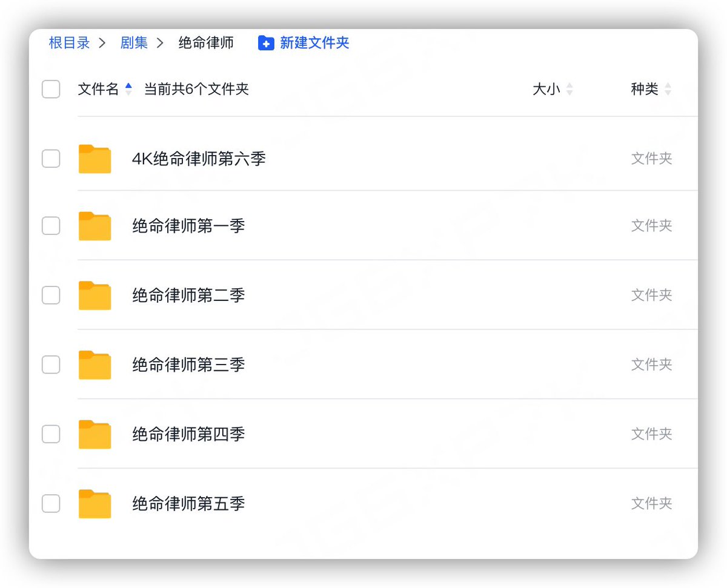This screenshot has width=727, height=588.
Task: Sort by 种类 using its sort arrows
Action: click(668, 89)
